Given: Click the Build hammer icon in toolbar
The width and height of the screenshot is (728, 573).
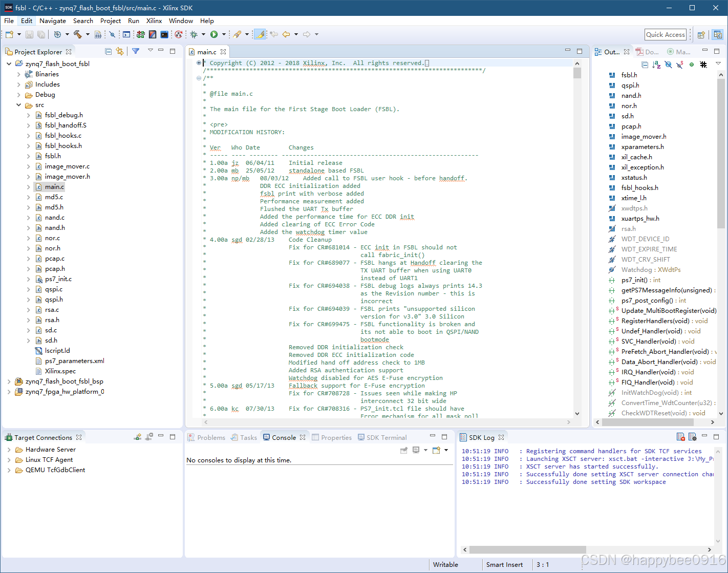Looking at the screenshot, I should click(x=78, y=34).
